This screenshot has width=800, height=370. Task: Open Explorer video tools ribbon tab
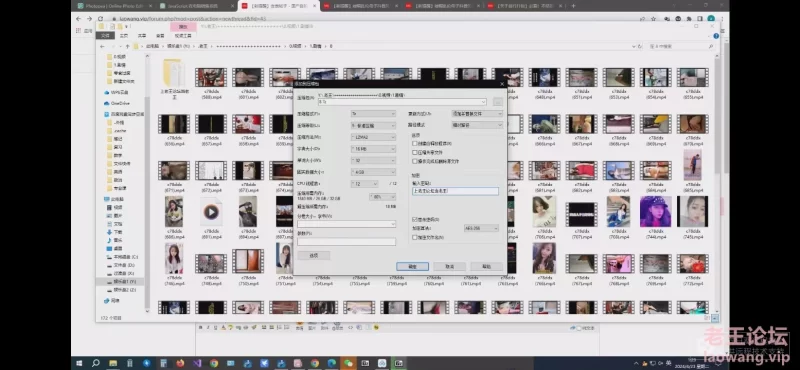183,36
